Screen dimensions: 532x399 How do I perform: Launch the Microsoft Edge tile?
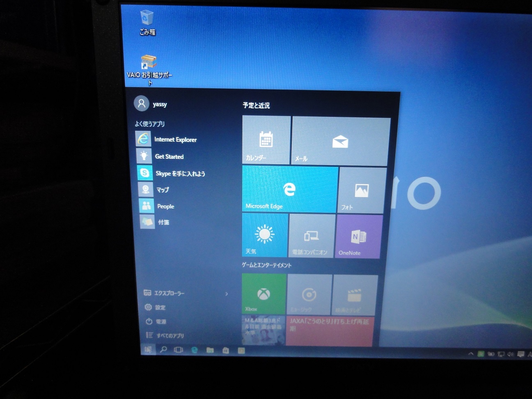coord(290,189)
